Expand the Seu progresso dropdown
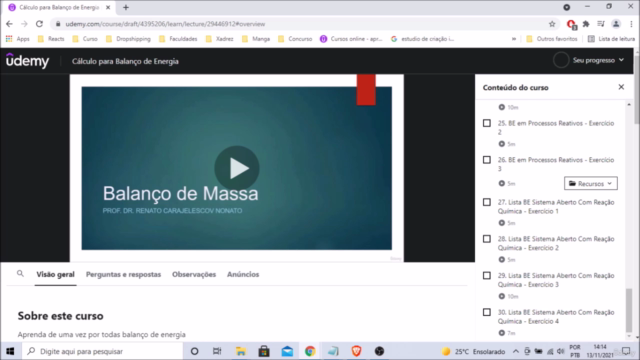Image resolution: width=640 pixels, height=360 pixels. click(598, 60)
